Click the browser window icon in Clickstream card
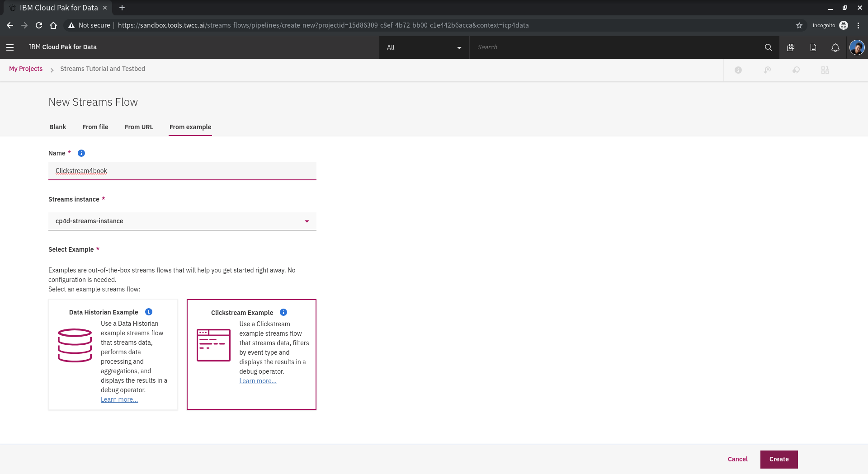Image resolution: width=868 pixels, height=474 pixels. point(213,345)
